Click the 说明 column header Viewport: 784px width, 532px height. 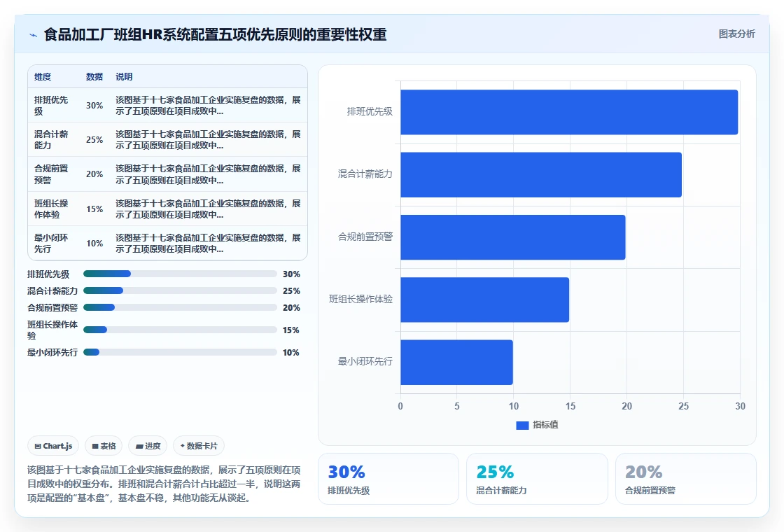[124, 77]
